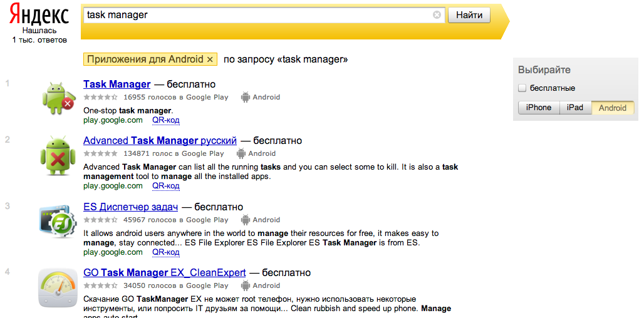Image resolution: width=644 pixels, height=318 pixels.
Task: Click star rating of Advanced Task Manager
Action: (100, 153)
